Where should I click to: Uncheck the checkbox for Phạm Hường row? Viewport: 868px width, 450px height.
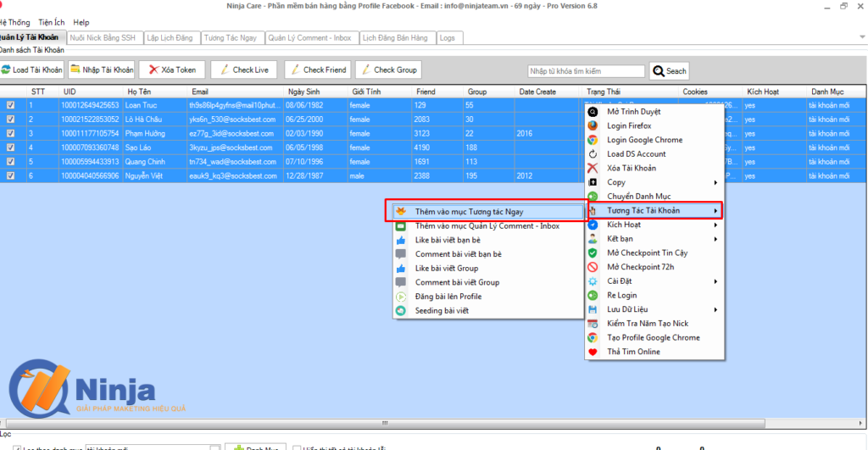pos(10,133)
